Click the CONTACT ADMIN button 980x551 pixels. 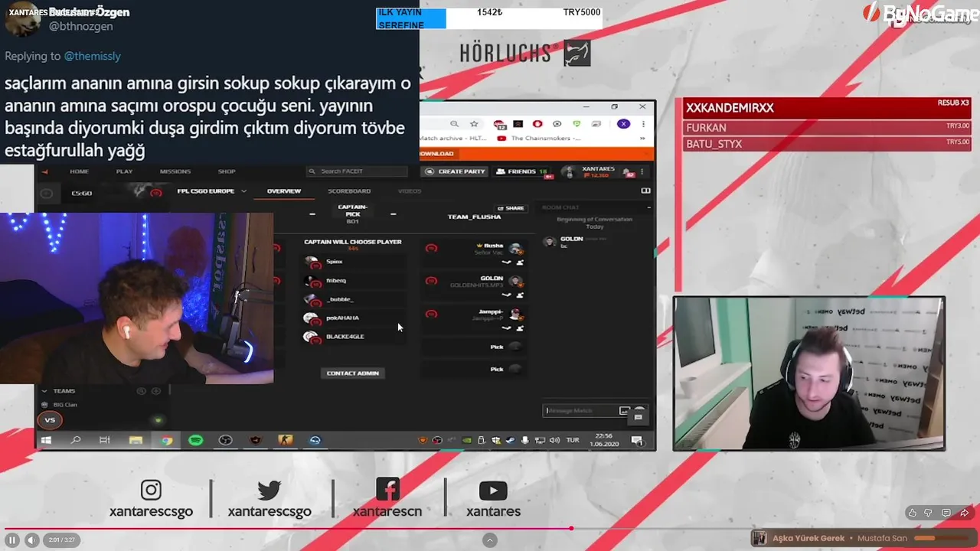[352, 373]
